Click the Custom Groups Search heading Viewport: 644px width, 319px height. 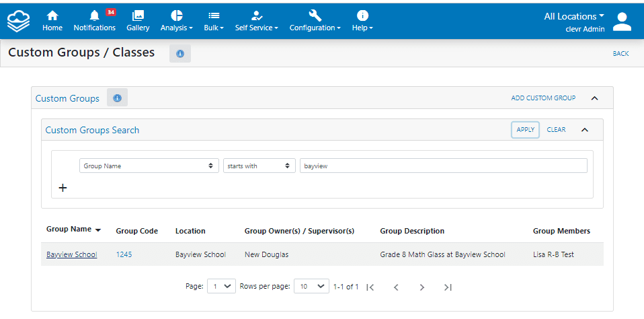click(x=92, y=130)
